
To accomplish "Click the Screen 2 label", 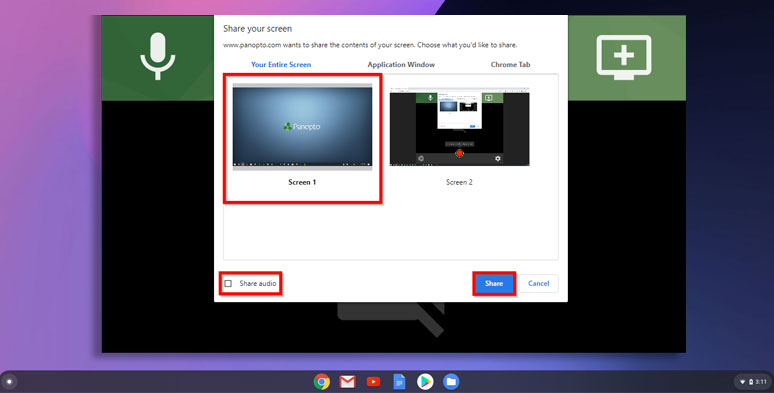I will click(x=459, y=182).
